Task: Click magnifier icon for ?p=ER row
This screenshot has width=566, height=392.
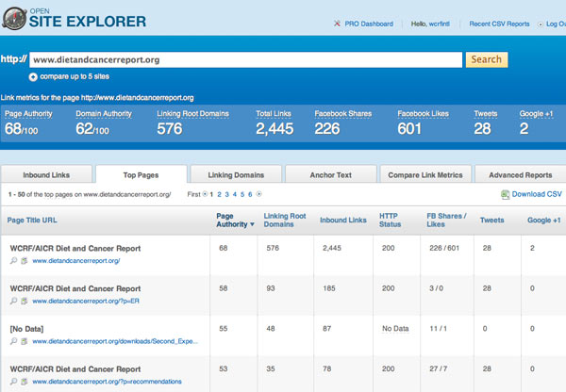Action: point(14,301)
